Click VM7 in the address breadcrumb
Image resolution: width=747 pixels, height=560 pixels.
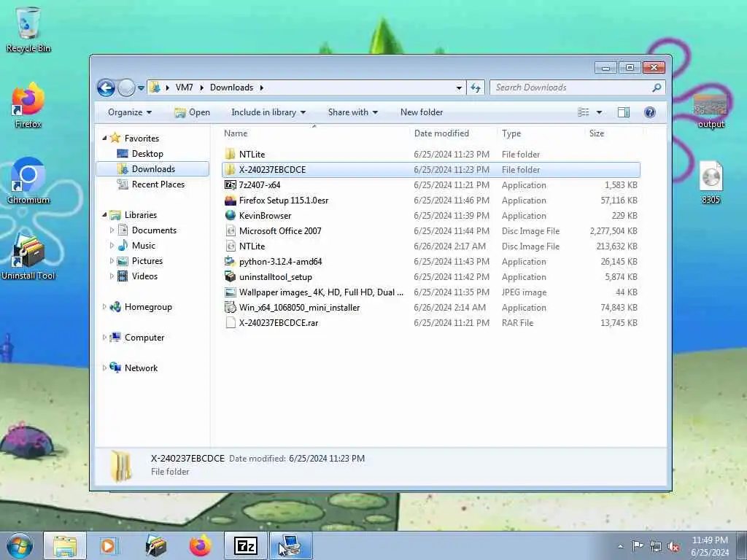point(184,87)
